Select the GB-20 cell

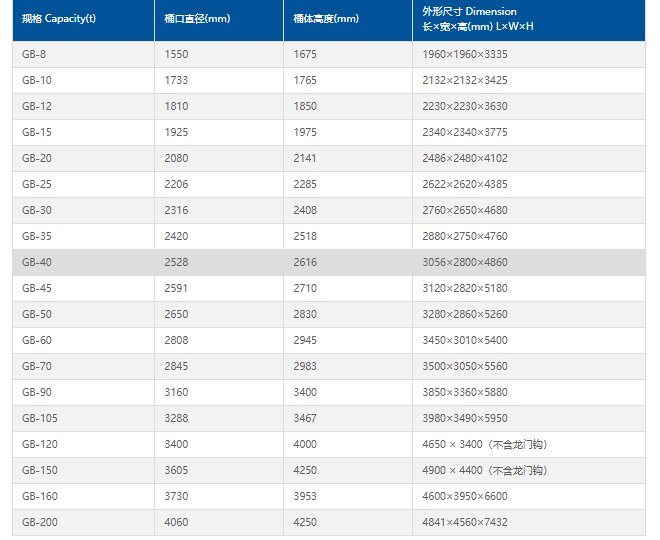pos(83,159)
